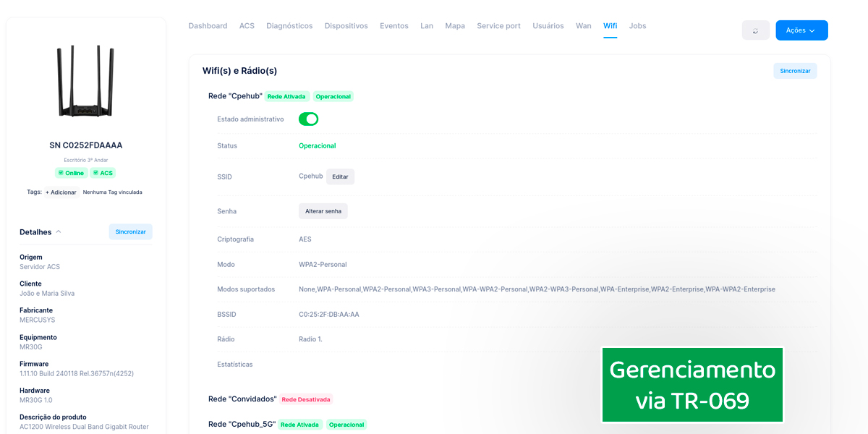Click Sincronizar in the Wifi(s) e Rádio(s) panel
868x434 pixels.
[x=795, y=71]
